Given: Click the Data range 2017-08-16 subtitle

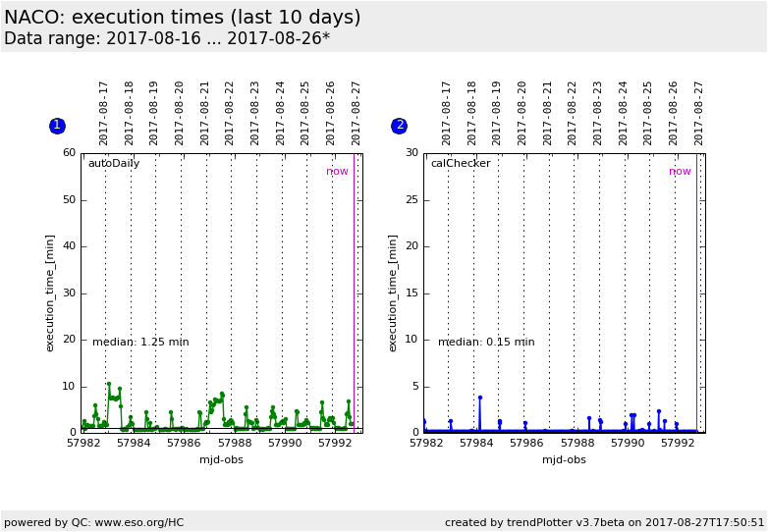Looking at the screenshot, I should point(167,39).
